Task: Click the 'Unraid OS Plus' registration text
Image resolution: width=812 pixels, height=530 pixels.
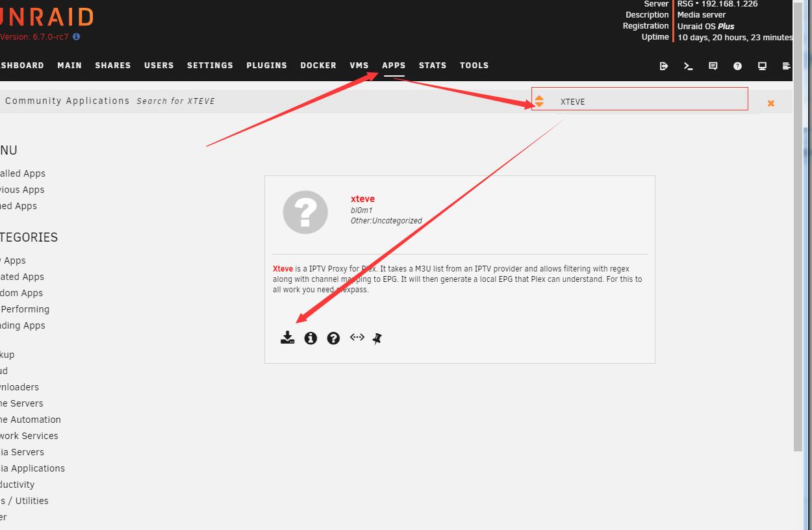Action: pyautogui.click(x=706, y=27)
